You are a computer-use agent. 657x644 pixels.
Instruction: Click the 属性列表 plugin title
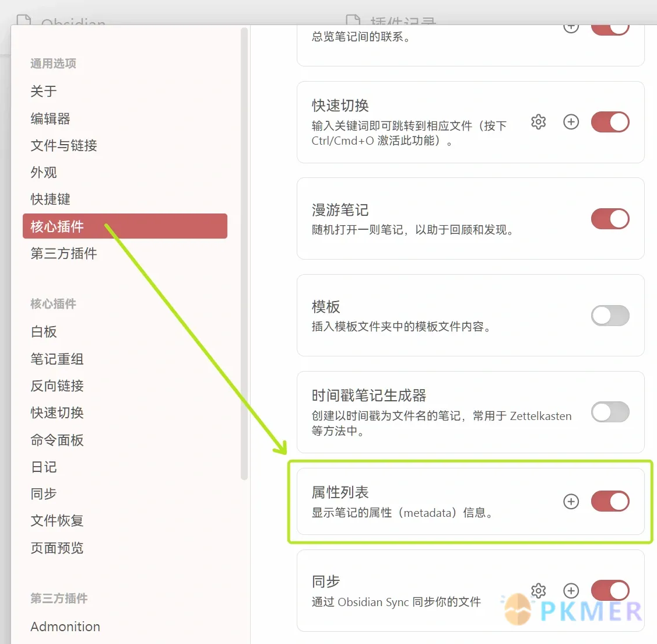pyautogui.click(x=340, y=492)
